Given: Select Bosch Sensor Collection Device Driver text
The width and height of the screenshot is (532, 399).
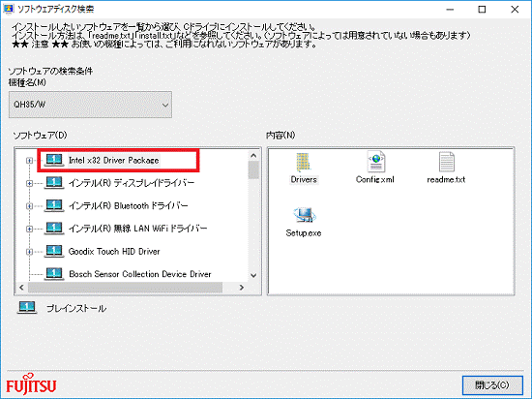Looking at the screenshot, I should 140,274.
